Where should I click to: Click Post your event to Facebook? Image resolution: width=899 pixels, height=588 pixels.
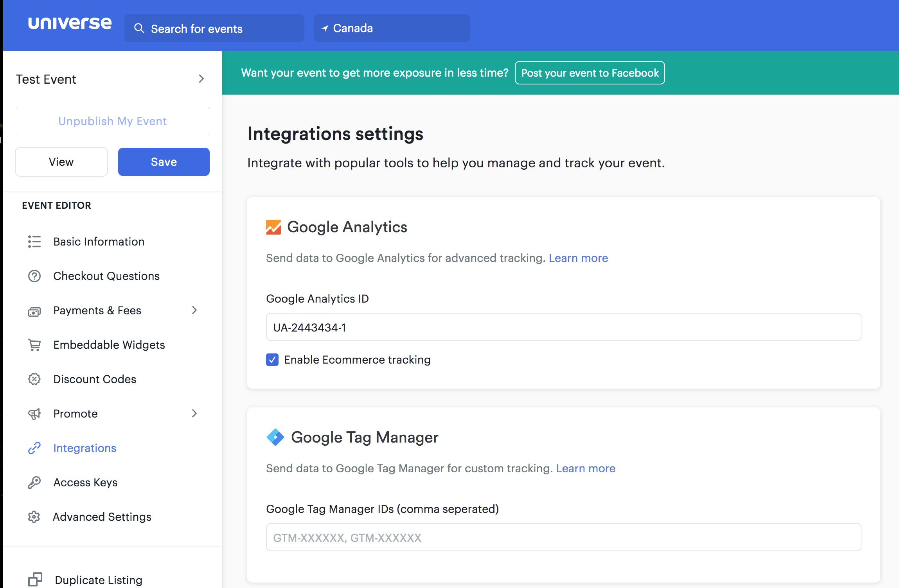(x=590, y=73)
